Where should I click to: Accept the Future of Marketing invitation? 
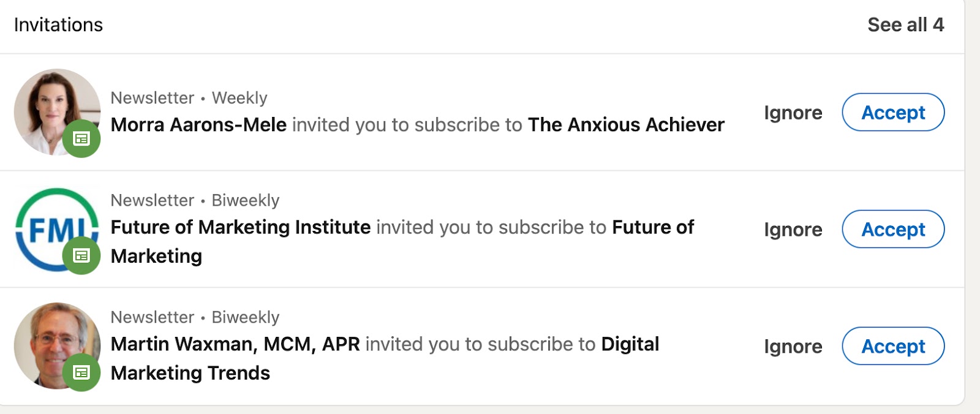893,230
